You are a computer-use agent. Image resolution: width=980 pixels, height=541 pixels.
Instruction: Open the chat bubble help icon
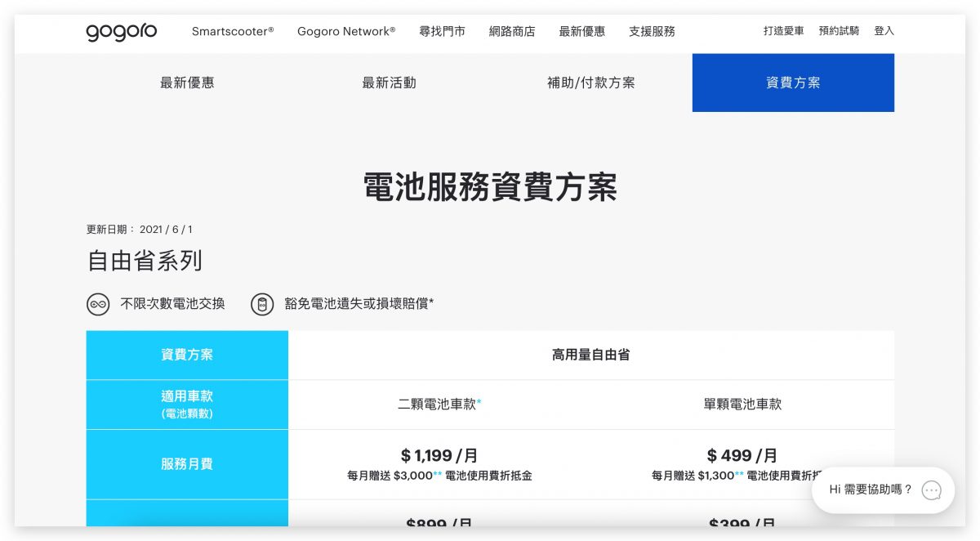932,490
